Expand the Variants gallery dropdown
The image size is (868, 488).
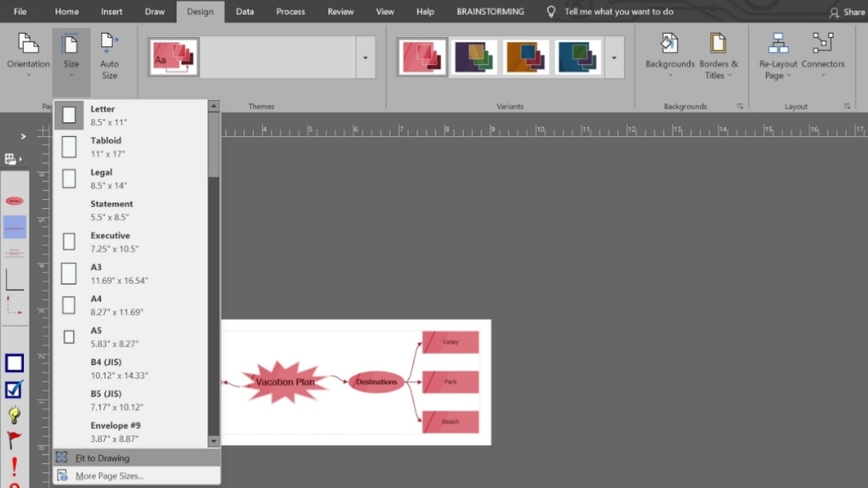[614, 58]
